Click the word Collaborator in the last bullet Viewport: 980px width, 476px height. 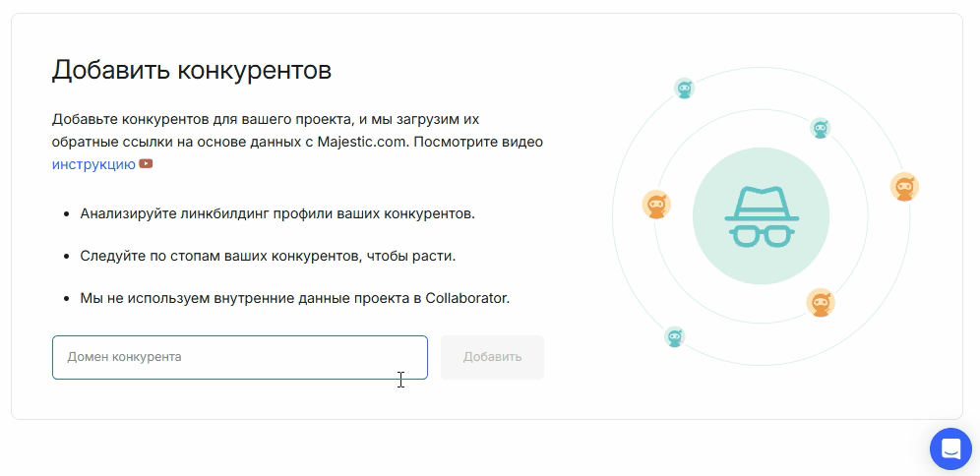click(467, 298)
